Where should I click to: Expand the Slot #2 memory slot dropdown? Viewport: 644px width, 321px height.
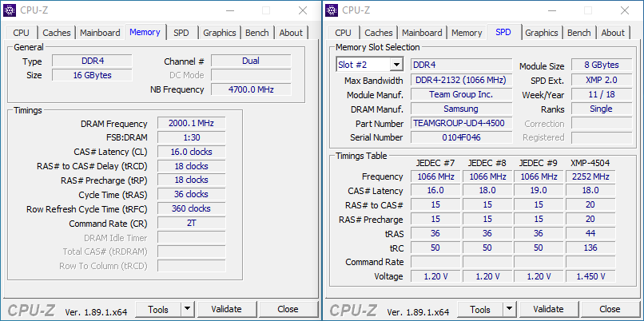(396, 65)
